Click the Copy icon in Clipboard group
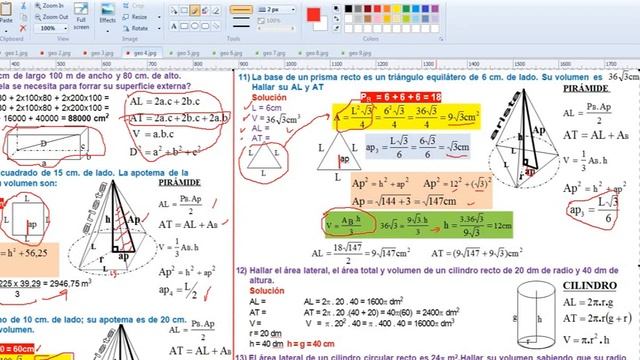The height and width of the screenshot is (360, 640). tap(24, 17)
